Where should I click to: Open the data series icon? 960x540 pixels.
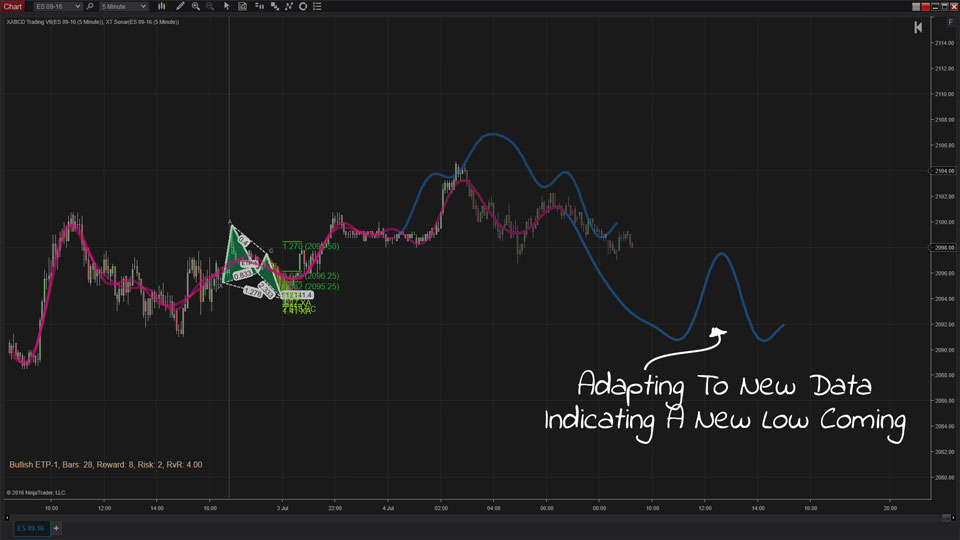click(x=274, y=6)
